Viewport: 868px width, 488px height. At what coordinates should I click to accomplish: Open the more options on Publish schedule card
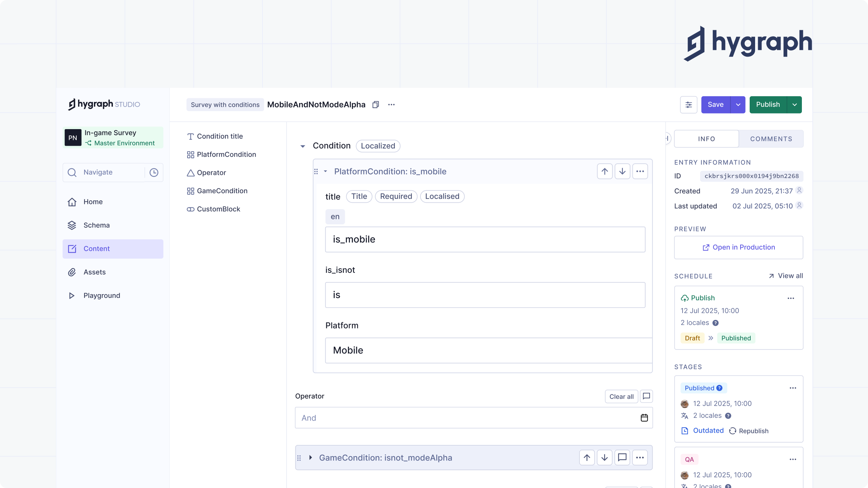(791, 298)
